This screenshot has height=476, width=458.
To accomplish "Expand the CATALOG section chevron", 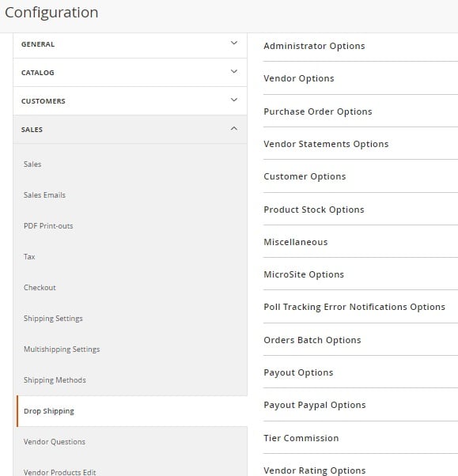I will tap(233, 72).
